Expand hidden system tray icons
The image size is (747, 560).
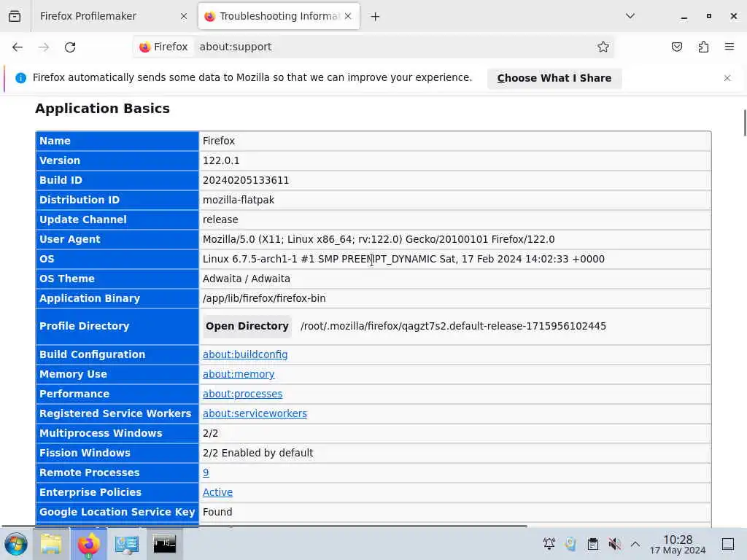(635, 544)
